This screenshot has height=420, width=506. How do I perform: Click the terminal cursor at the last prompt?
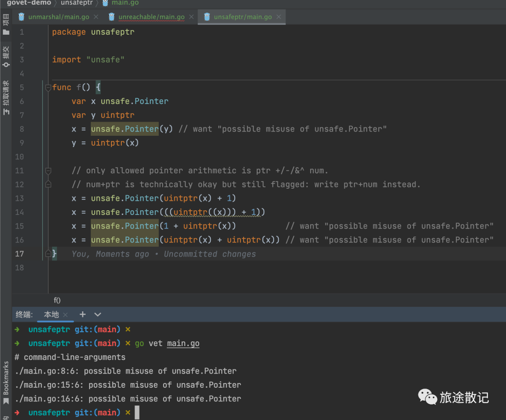(137, 413)
